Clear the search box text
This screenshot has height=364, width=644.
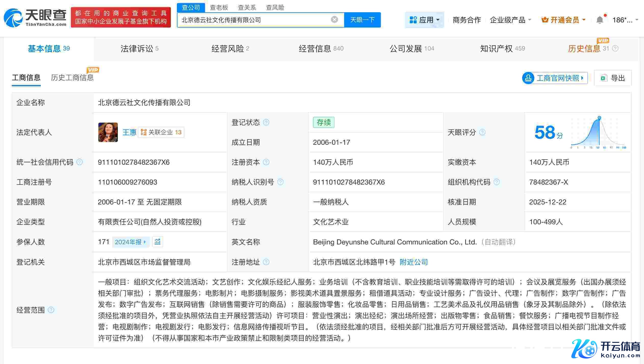click(334, 20)
